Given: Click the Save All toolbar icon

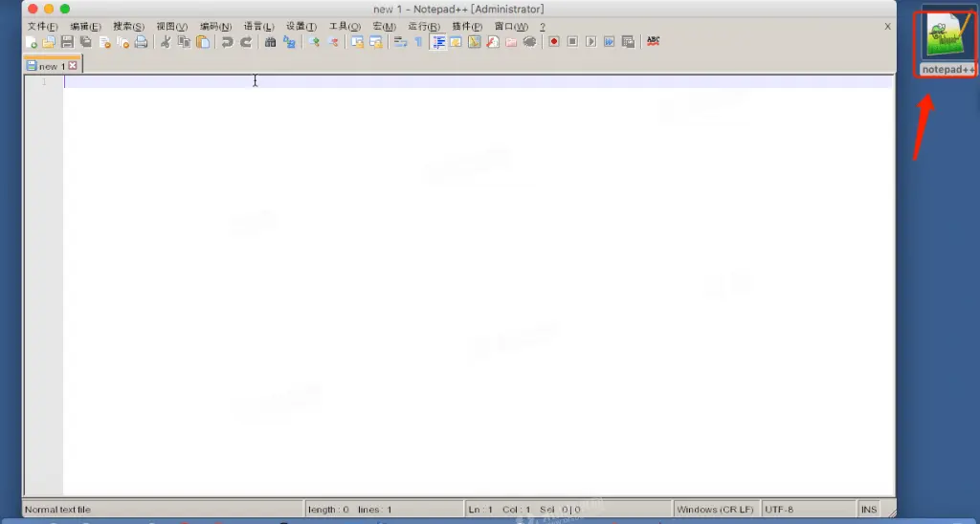Looking at the screenshot, I should click(85, 42).
